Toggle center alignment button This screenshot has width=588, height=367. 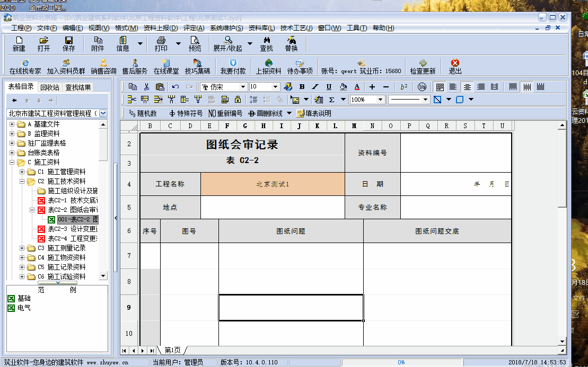[x=467, y=87]
